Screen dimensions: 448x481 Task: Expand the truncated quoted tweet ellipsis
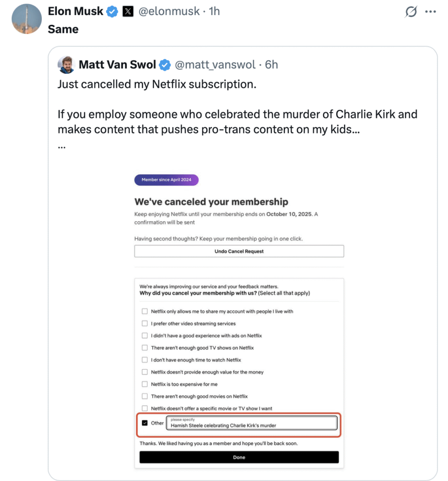click(62, 145)
